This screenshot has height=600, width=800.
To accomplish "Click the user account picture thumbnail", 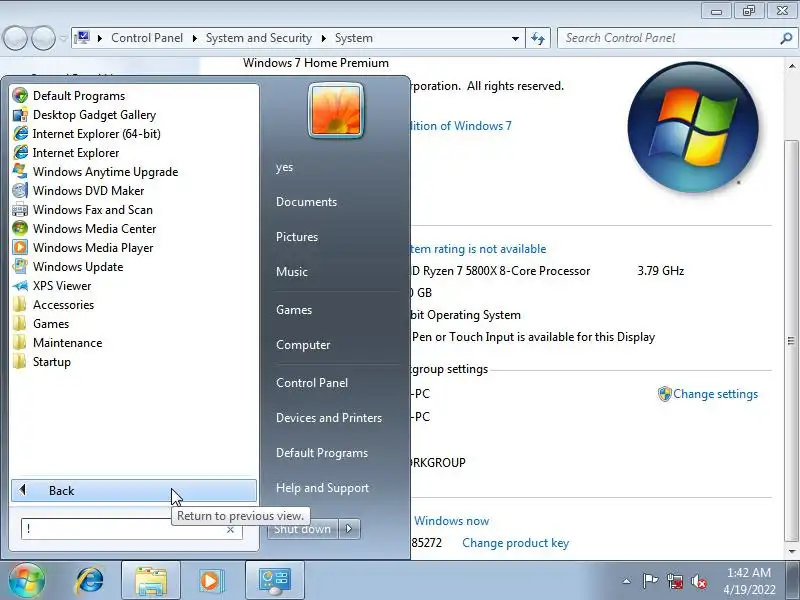I will [336, 111].
